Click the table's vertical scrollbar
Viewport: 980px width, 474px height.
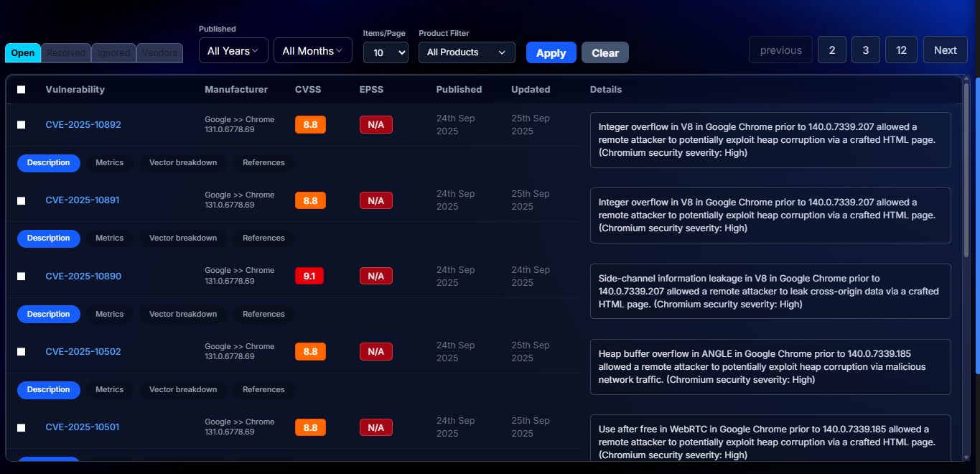point(966,172)
